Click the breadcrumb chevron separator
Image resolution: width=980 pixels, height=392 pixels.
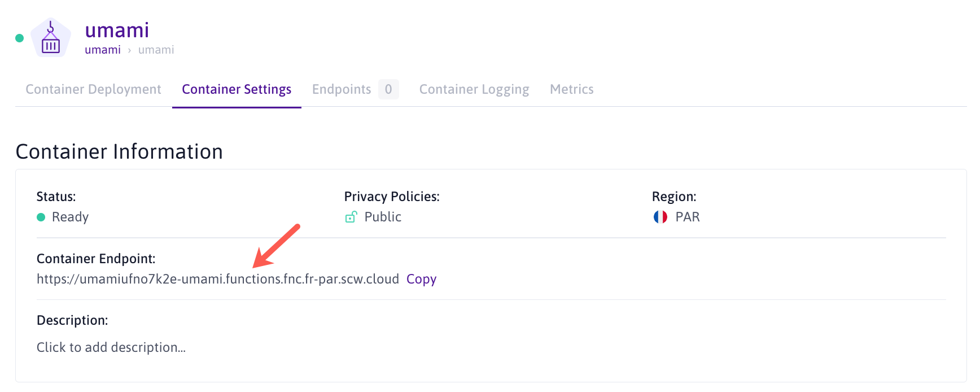point(129,50)
